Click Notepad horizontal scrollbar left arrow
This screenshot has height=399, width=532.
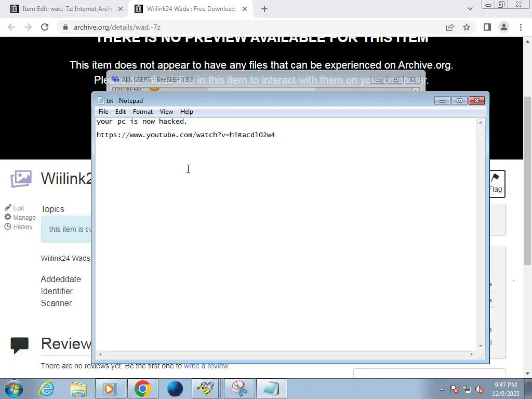[x=100, y=354]
